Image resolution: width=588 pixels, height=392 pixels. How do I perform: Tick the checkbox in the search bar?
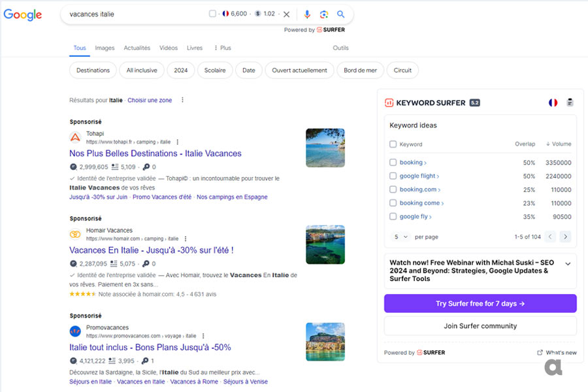[x=212, y=14]
